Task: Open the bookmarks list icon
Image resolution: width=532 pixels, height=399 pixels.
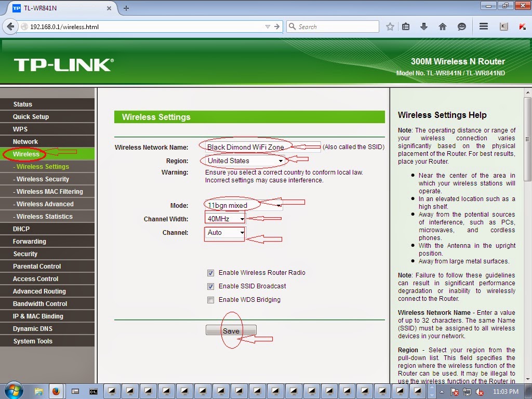Action: click(406, 26)
